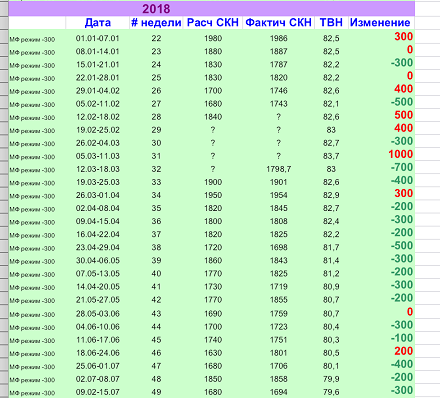Viewport: 440px width, 398px height.
Task: Select the -700 change cell
Action: click(x=402, y=167)
